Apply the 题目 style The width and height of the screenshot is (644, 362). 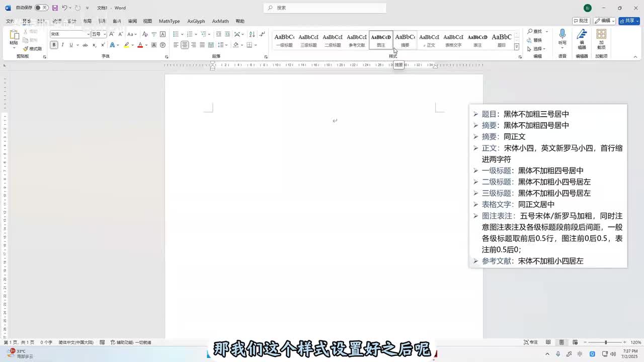tap(502, 40)
